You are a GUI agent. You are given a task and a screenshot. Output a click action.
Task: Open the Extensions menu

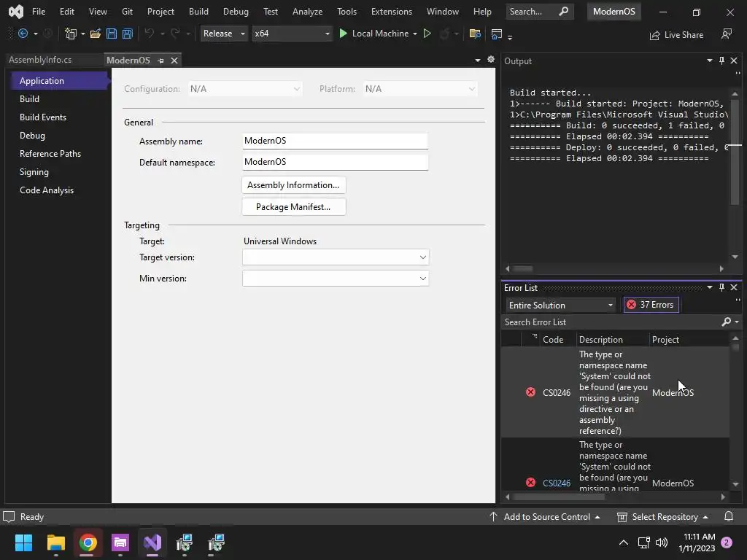tap(392, 12)
